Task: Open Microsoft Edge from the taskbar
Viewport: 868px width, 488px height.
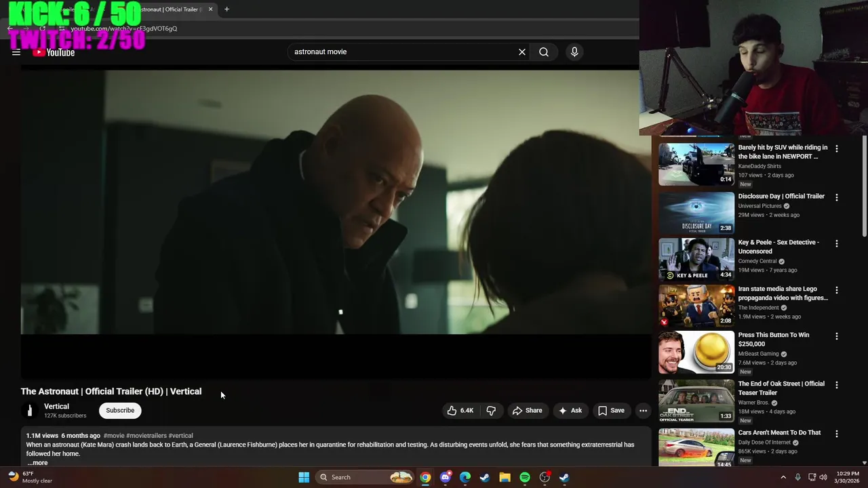Action: [465, 477]
